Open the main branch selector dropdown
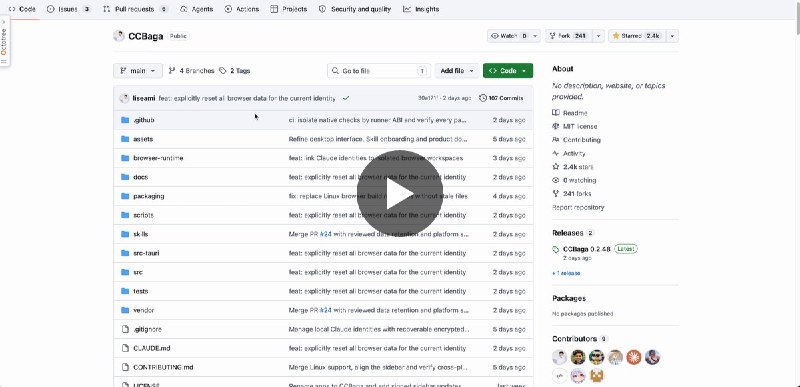This screenshot has width=800, height=387. pos(138,71)
